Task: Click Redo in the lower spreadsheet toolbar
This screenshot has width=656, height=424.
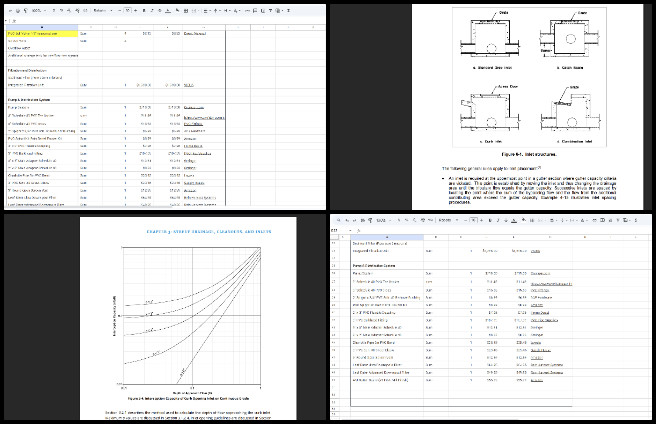Action: pos(354,220)
